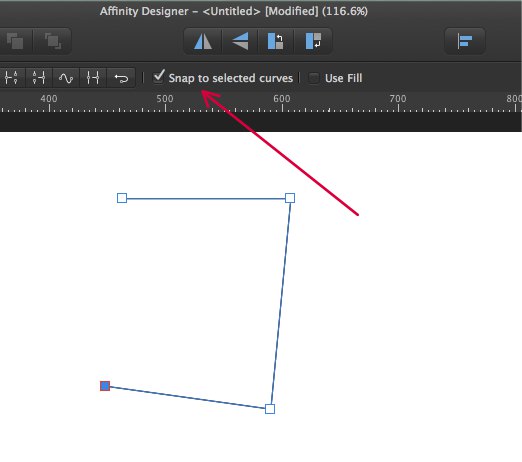Click the Close Curve action icon

[39, 78]
